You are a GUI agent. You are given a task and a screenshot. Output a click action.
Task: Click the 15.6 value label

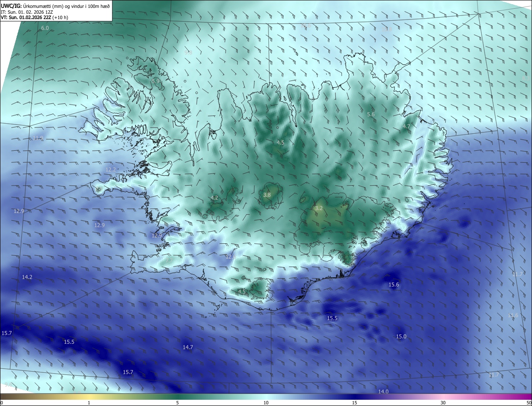click(394, 284)
